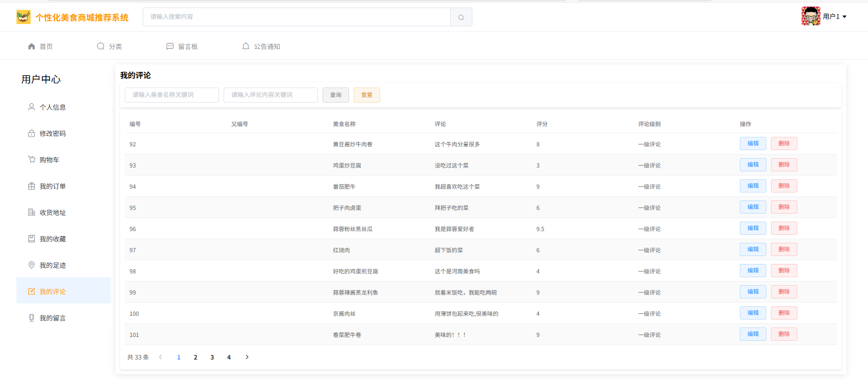This screenshot has height=392, width=868.
Task: Click the food mall logo icon
Action: click(23, 17)
